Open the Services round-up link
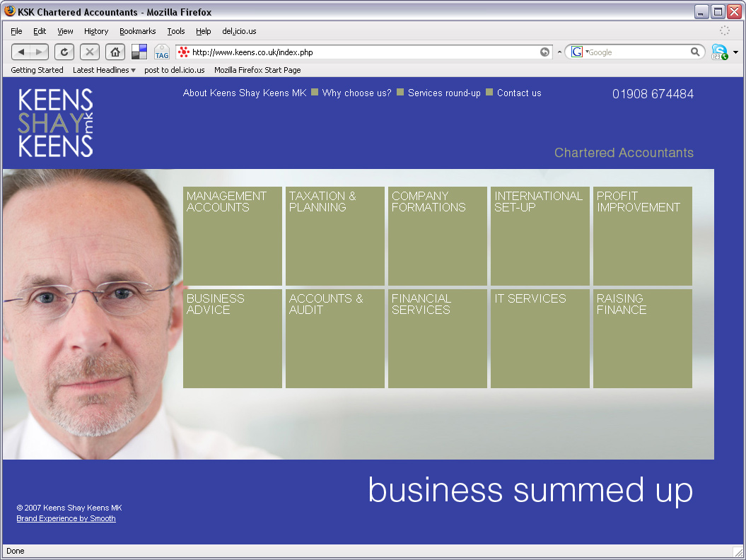Viewport: 746px width, 560px height. [444, 93]
